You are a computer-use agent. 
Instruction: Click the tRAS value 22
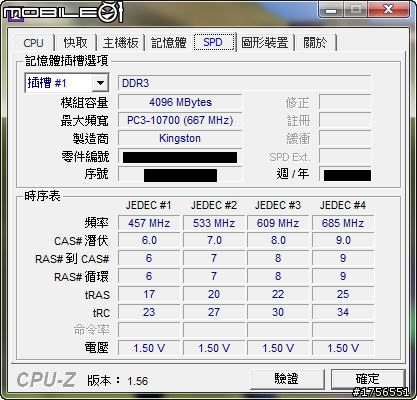[278, 294]
